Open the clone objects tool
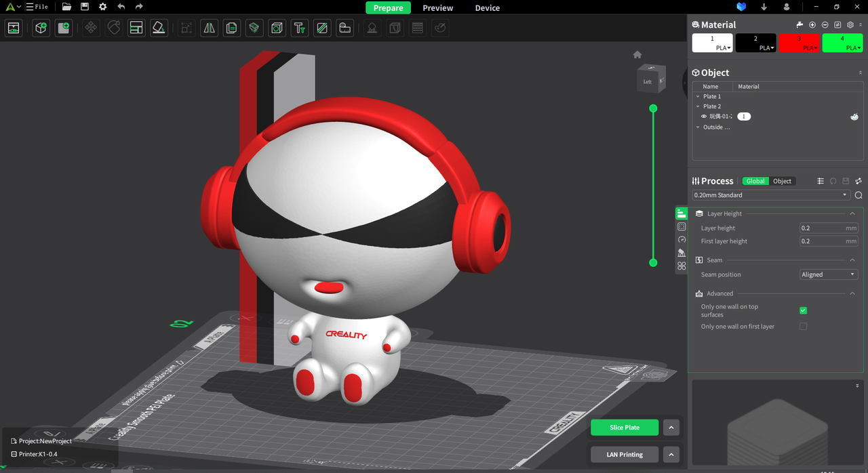The height and width of the screenshot is (473, 868). point(231,28)
